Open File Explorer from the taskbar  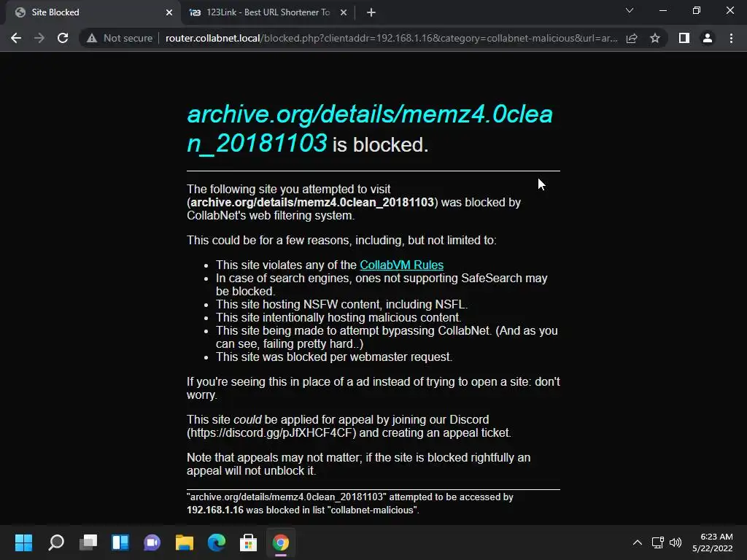coord(185,542)
